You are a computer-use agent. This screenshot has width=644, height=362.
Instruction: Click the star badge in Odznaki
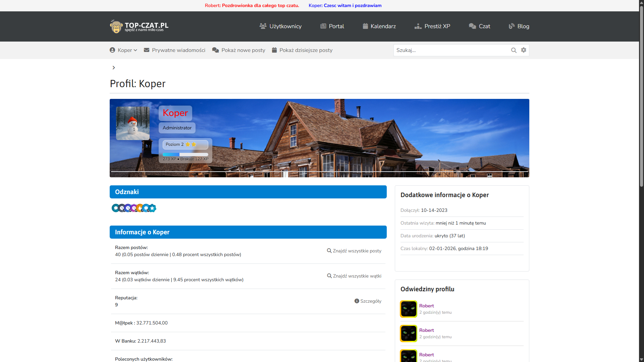pyautogui.click(x=153, y=208)
